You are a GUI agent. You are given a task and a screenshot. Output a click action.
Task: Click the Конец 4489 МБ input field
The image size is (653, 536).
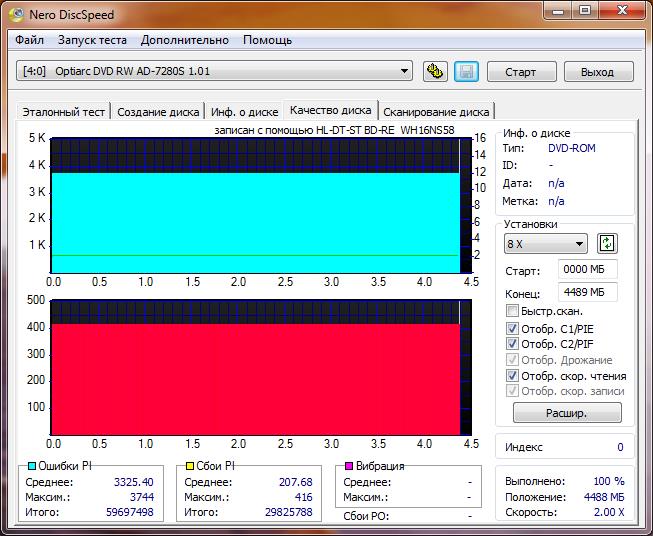588,292
